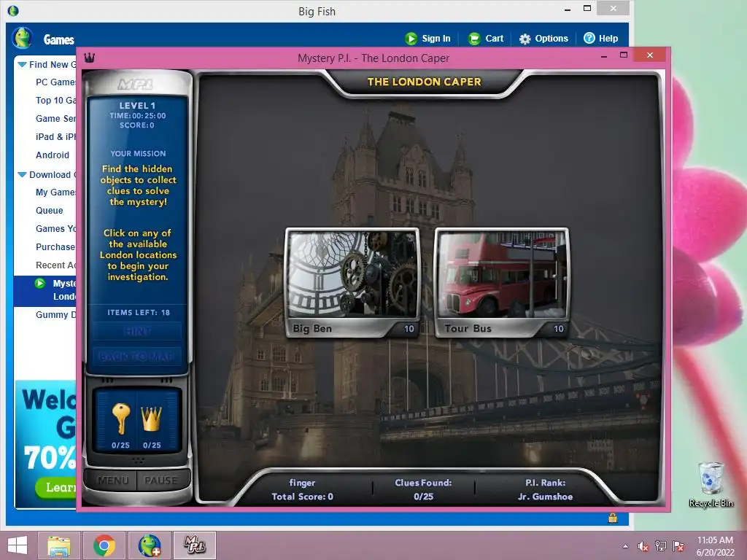Viewport: 747px width, 560px height.
Task: Click the ITEMS LEFT: 18 label
Action: 138,312
